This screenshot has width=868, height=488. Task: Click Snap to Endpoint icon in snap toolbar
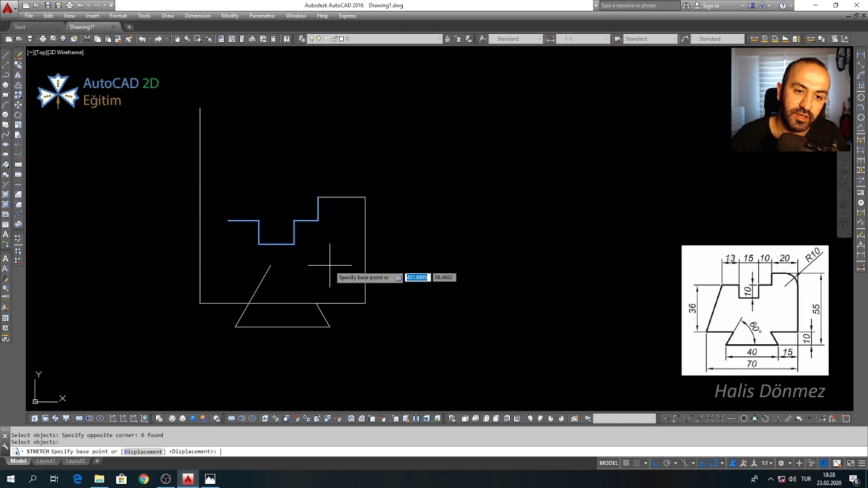tap(689, 418)
